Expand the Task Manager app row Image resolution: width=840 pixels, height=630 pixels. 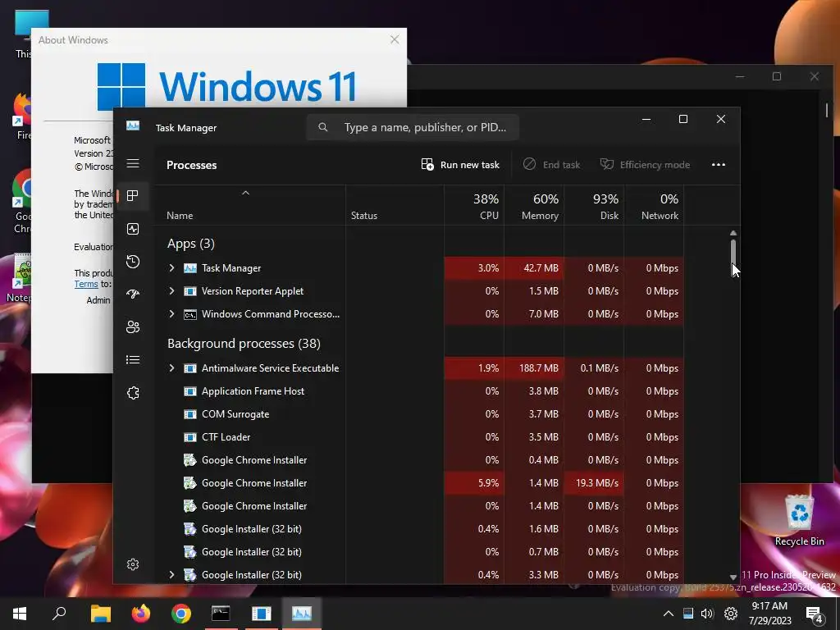171,268
